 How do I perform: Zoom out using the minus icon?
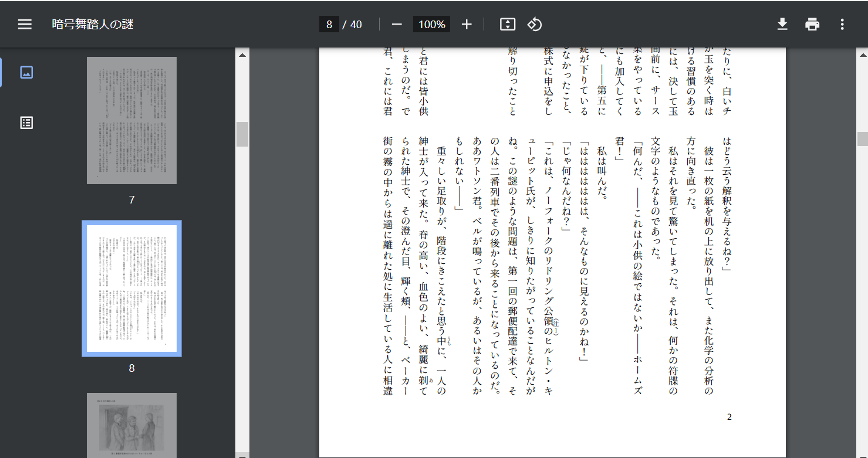tap(396, 24)
